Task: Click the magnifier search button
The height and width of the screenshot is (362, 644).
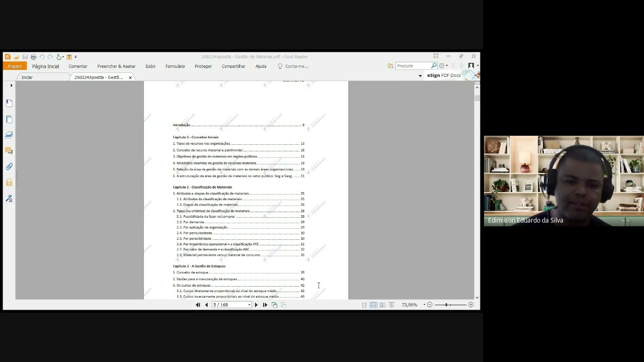Action: (x=434, y=66)
